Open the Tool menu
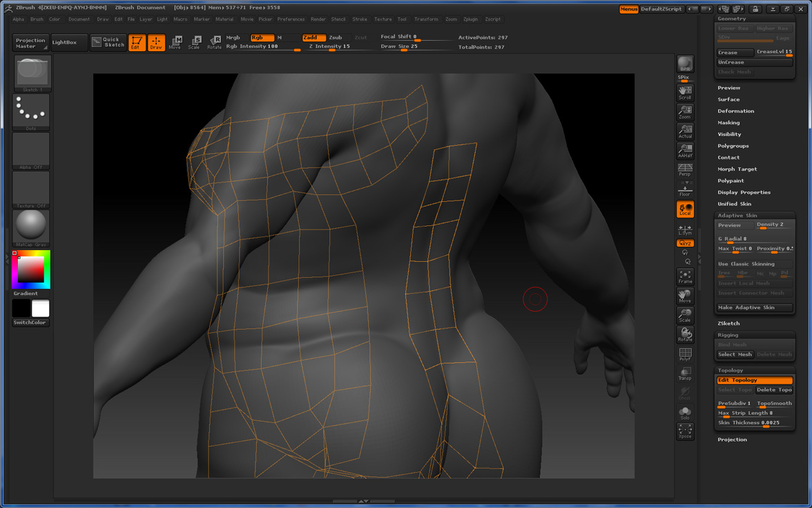812x508 pixels. [402, 19]
